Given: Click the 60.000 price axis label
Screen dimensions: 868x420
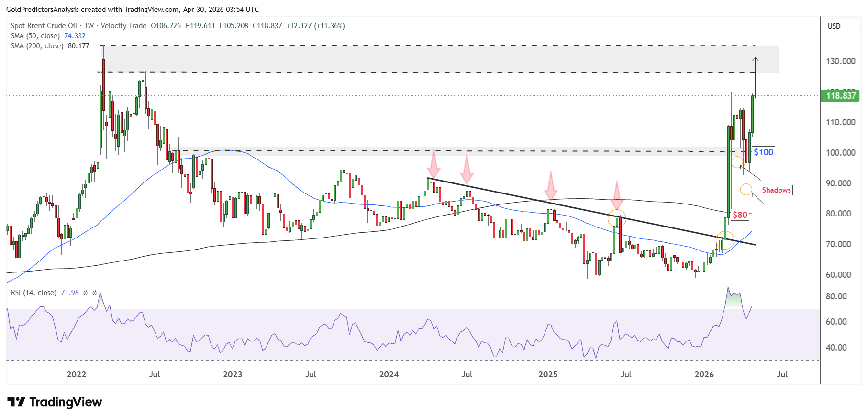Looking at the screenshot, I should tap(839, 275).
